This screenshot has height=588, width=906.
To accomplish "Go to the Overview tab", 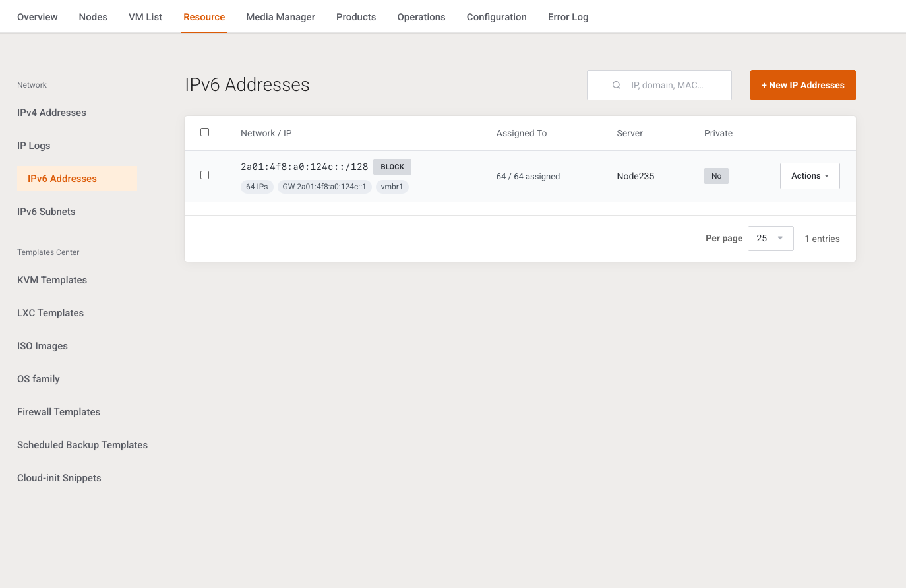I will (38, 17).
